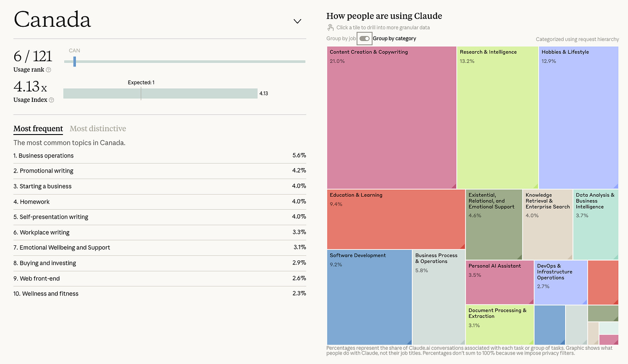Select the Software Development tile

point(370,298)
